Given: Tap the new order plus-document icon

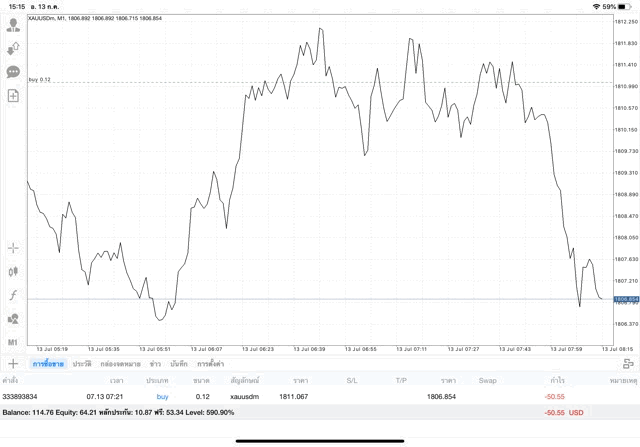Looking at the screenshot, I should coord(13,96).
